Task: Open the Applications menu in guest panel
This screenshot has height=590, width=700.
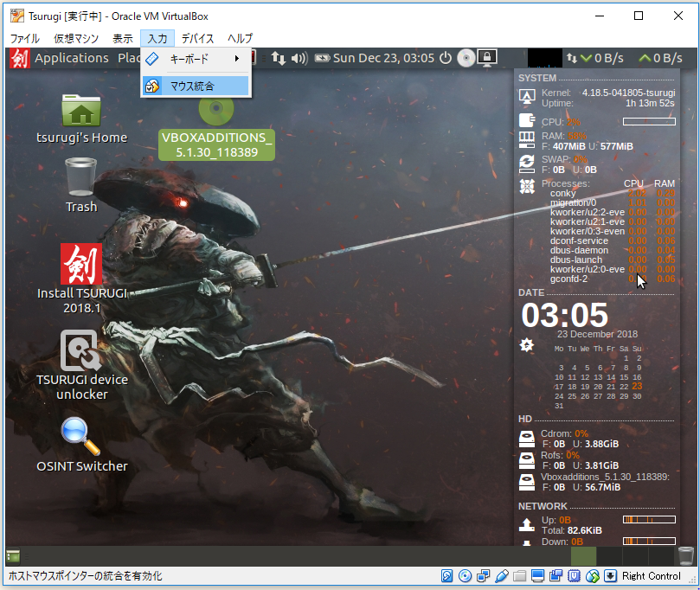Action: (72, 58)
